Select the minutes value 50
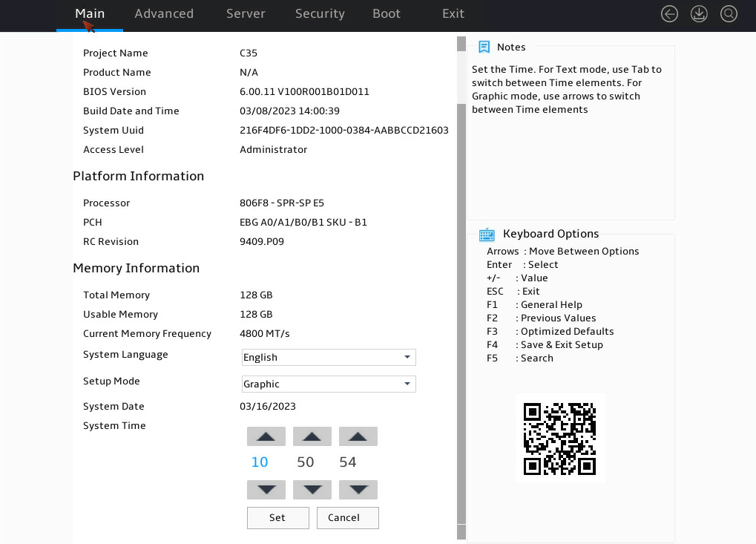 click(305, 462)
